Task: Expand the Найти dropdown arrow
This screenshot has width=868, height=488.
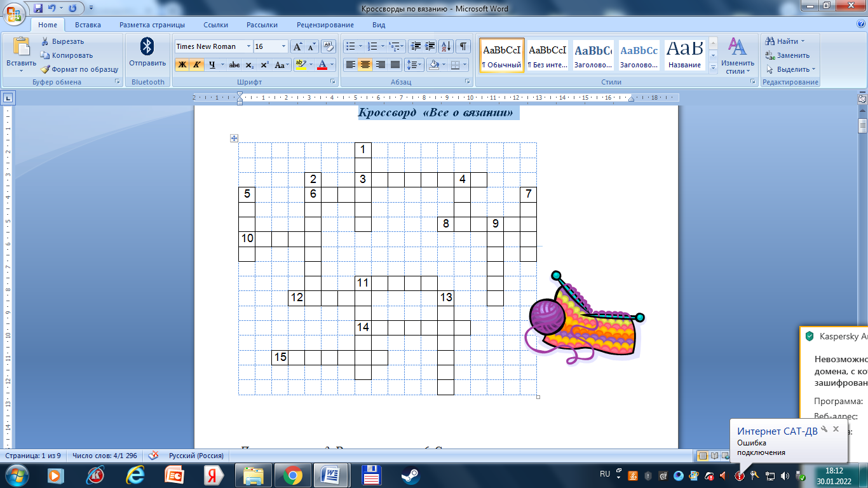Action: pos(803,41)
